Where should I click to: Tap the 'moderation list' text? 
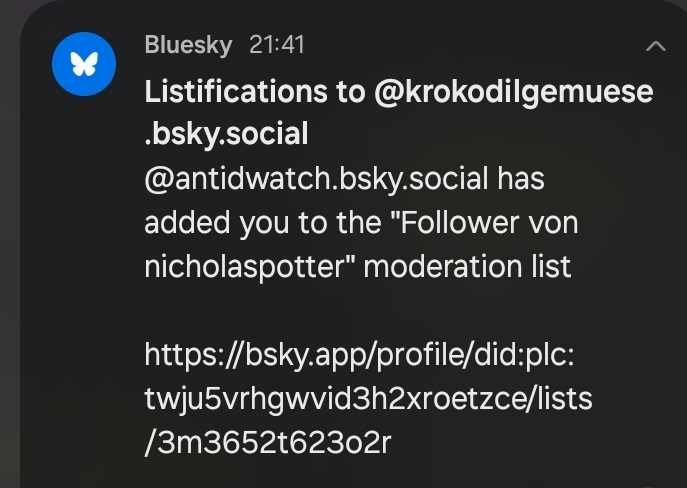coord(473,267)
